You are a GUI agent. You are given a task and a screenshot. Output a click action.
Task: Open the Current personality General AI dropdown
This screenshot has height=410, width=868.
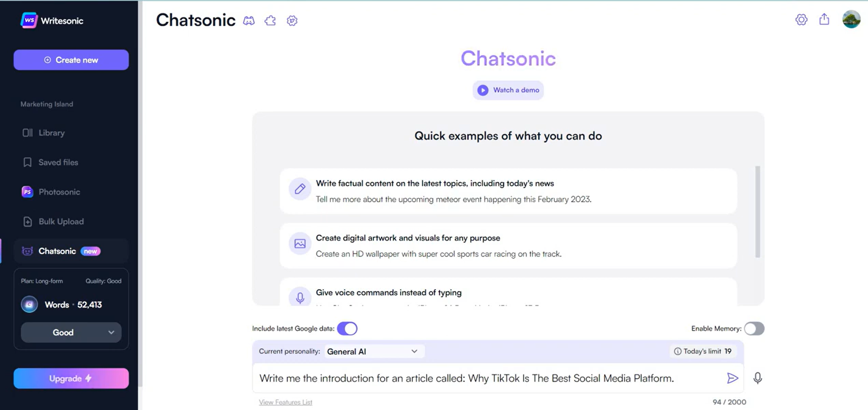tap(373, 351)
